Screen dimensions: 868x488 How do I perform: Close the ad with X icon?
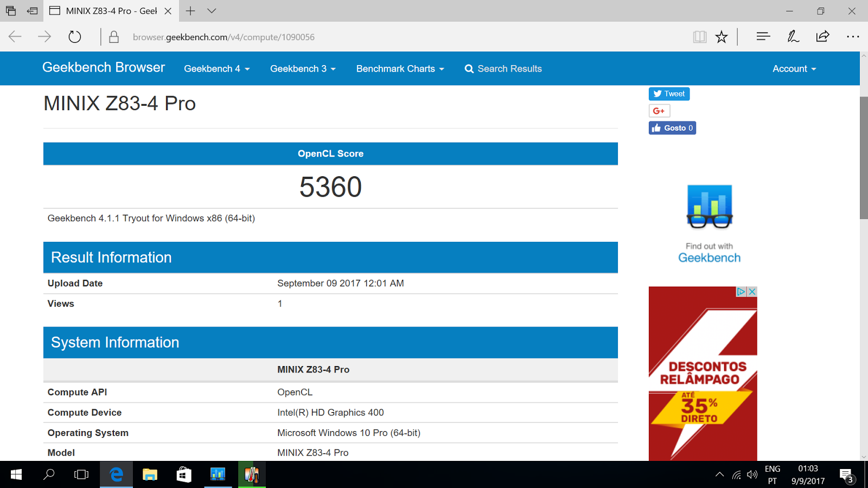(752, 292)
